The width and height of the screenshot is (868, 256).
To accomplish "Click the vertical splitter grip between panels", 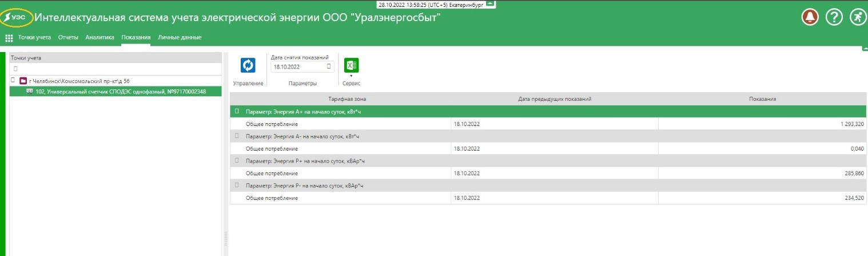I will (x=226, y=238).
